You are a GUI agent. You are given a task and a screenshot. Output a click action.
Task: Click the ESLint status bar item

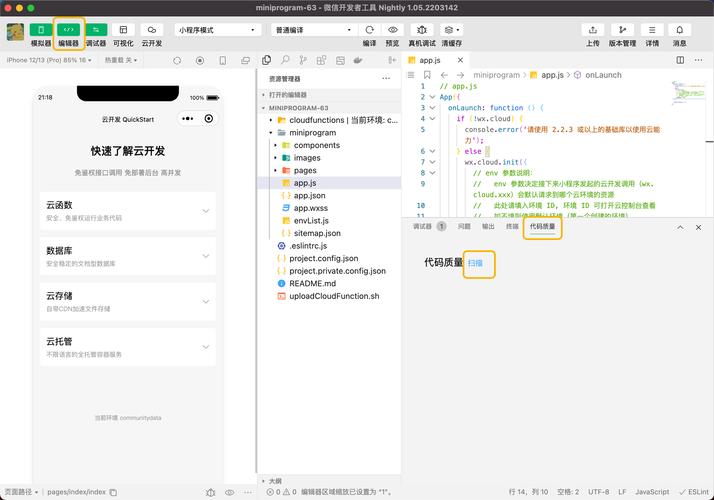click(694, 492)
